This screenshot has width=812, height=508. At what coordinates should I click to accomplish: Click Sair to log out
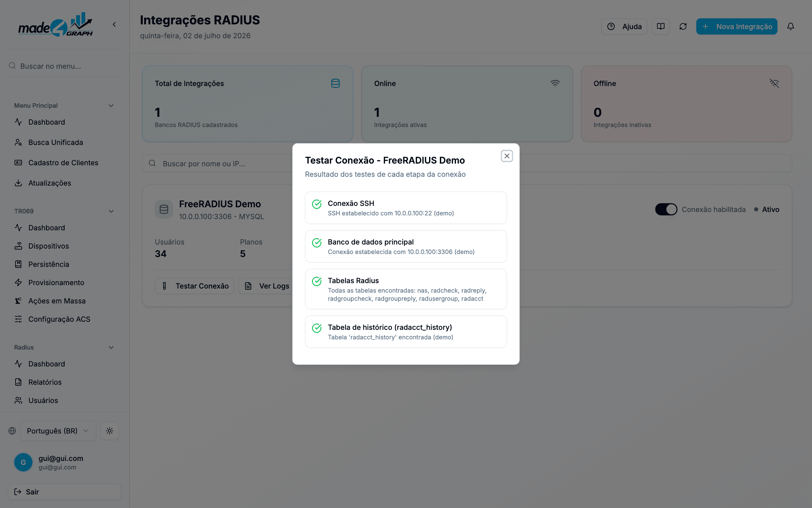65,492
